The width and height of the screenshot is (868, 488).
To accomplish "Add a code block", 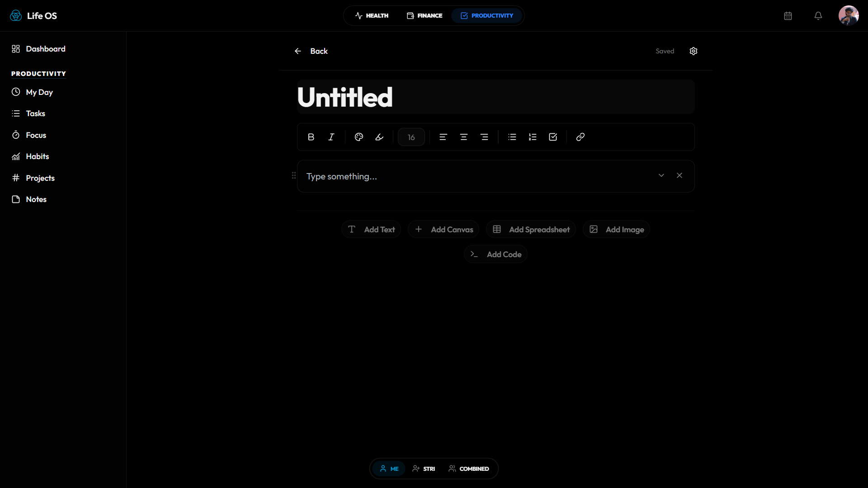I will pos(495,254).
